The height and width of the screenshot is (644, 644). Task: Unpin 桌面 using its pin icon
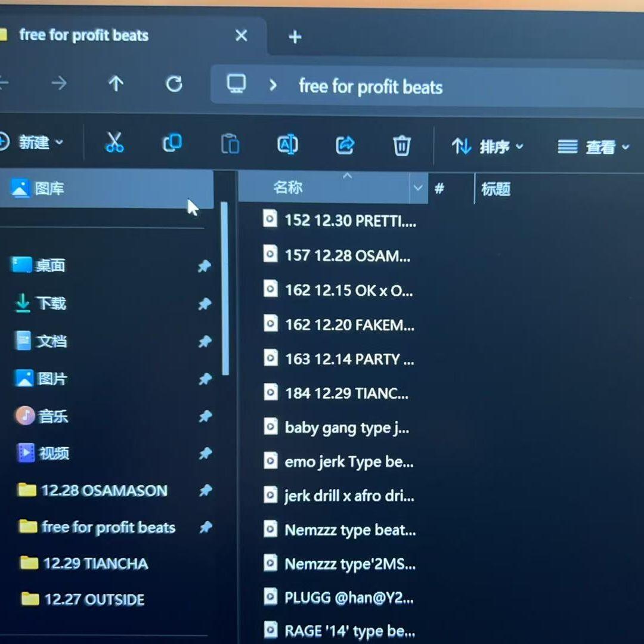[x=205, y=266]
